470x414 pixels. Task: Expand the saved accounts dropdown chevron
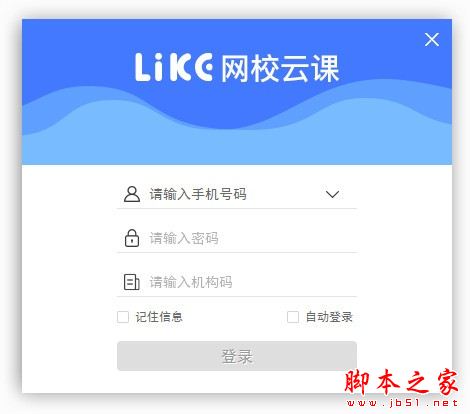[332, 194]
